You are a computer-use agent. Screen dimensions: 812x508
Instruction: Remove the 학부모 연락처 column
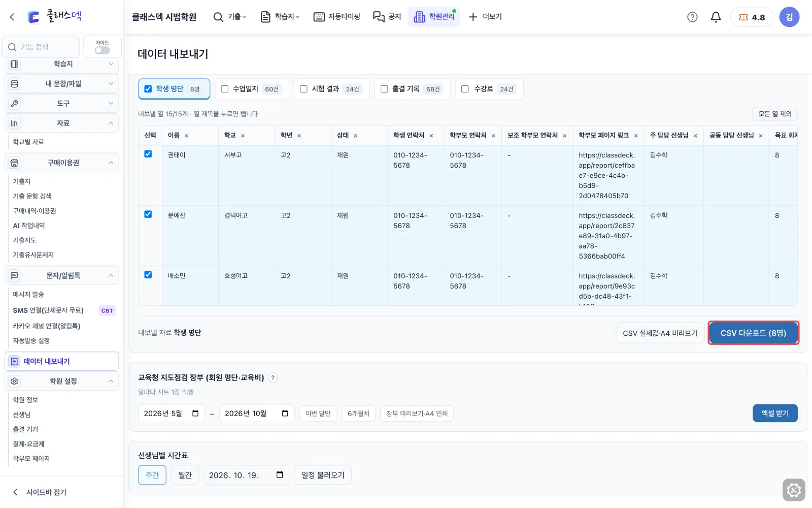tap(493, 136)
